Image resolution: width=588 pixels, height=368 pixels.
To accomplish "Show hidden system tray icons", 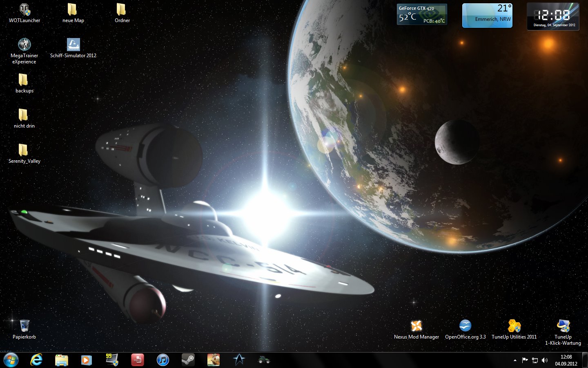I will (x=515, y=360).
